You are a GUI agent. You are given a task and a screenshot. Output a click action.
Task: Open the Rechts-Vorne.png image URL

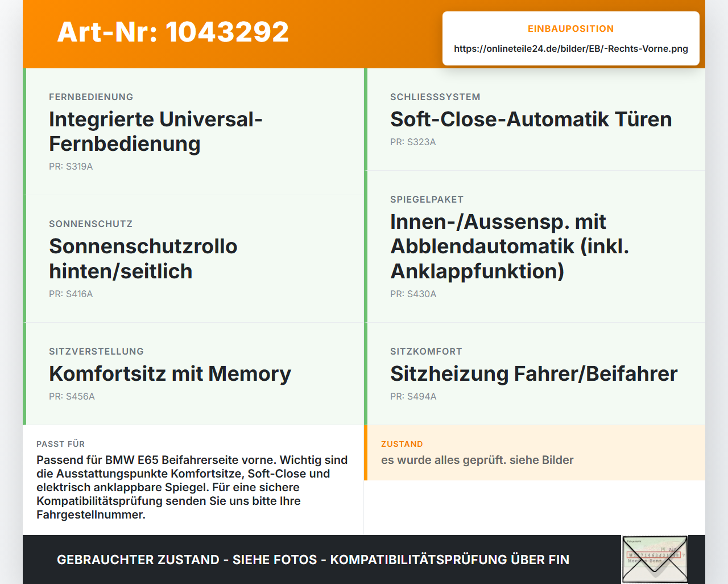[x=571, y=48]
